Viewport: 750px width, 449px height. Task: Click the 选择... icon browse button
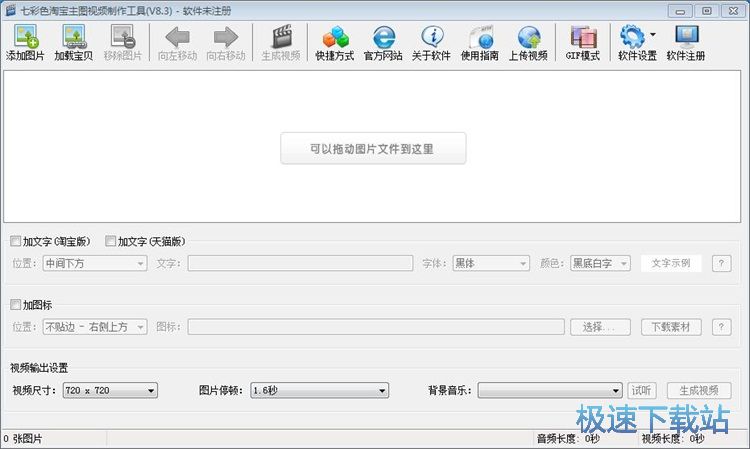tap(600, 327)
